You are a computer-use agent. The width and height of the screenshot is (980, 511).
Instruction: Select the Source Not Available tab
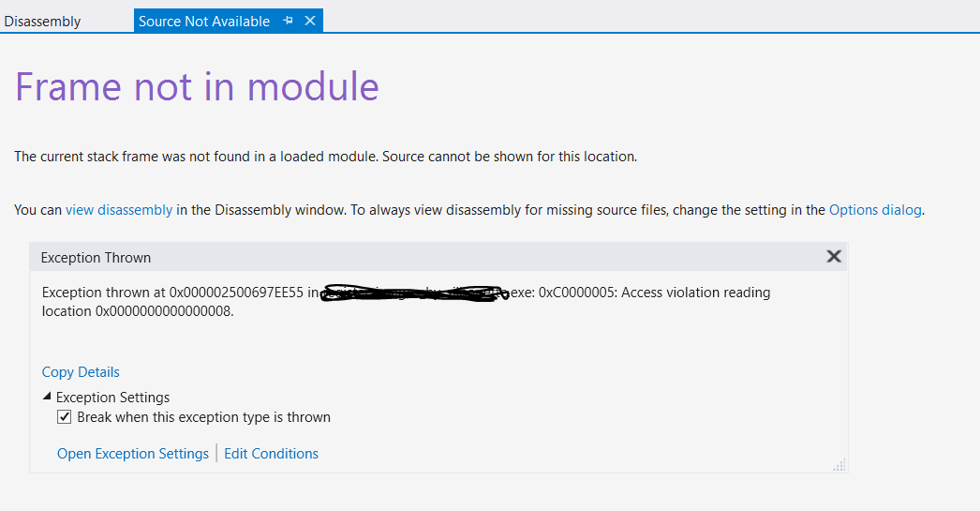click(204, 22)
